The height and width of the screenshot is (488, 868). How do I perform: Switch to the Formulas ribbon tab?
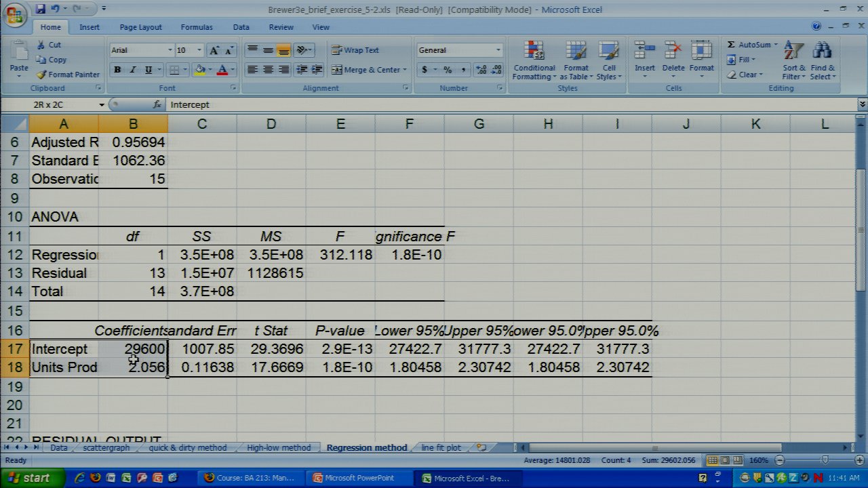196,27
